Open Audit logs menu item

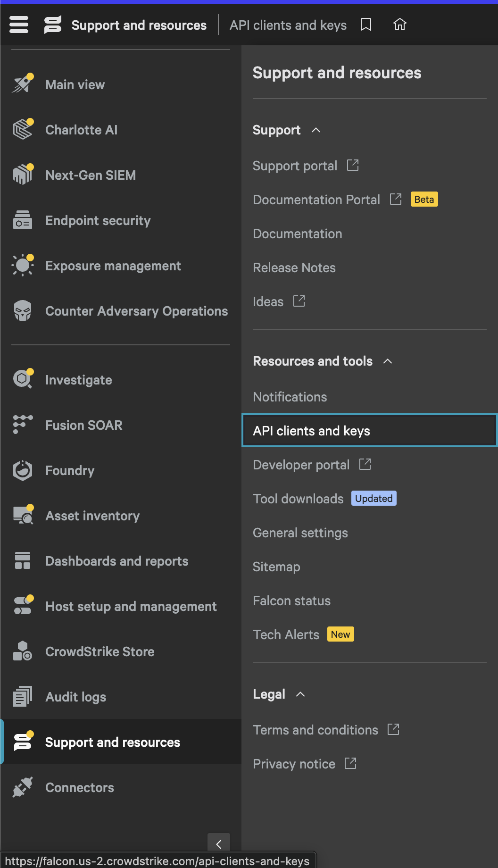coord(75,697)
